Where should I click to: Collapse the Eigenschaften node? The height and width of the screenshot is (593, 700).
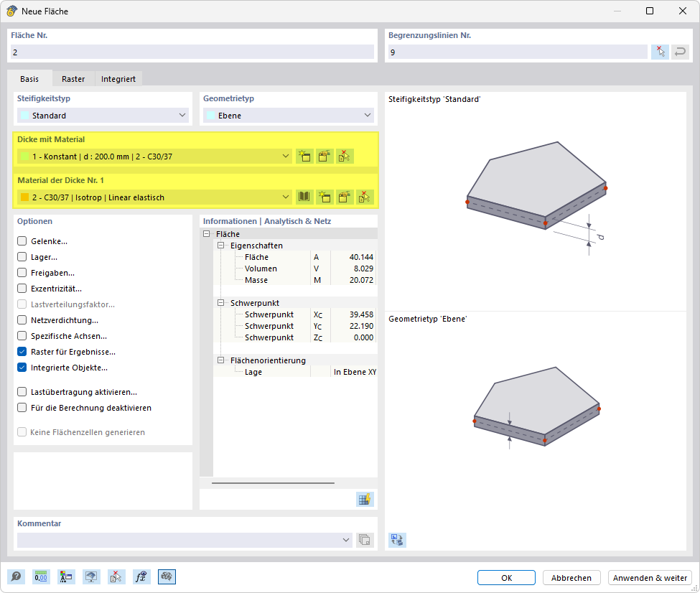(220, 246)
